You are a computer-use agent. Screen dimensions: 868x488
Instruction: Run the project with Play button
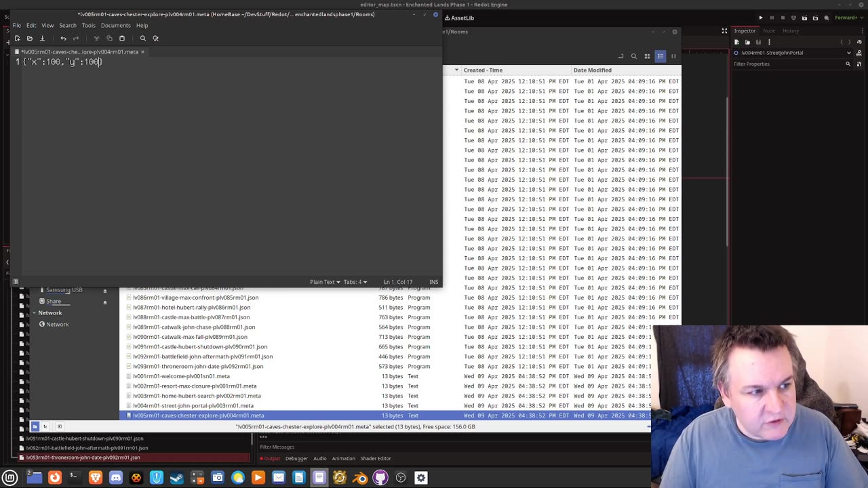(761, 18)
